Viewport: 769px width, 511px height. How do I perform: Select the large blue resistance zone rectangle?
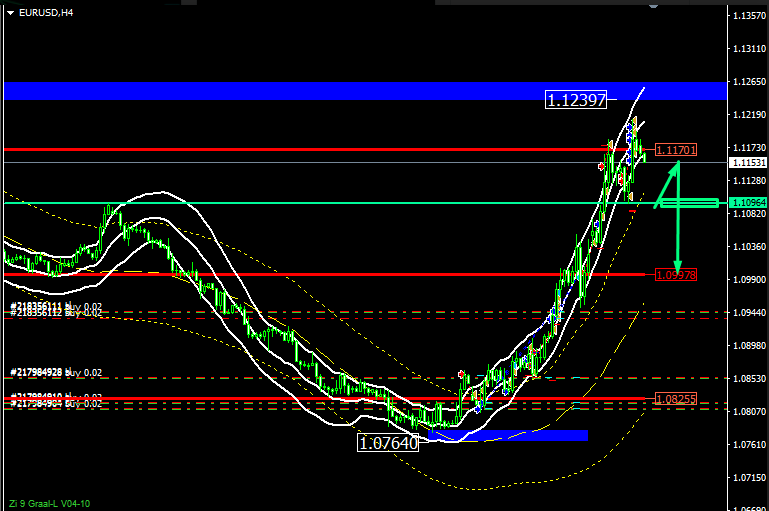[x=365, y=91]
